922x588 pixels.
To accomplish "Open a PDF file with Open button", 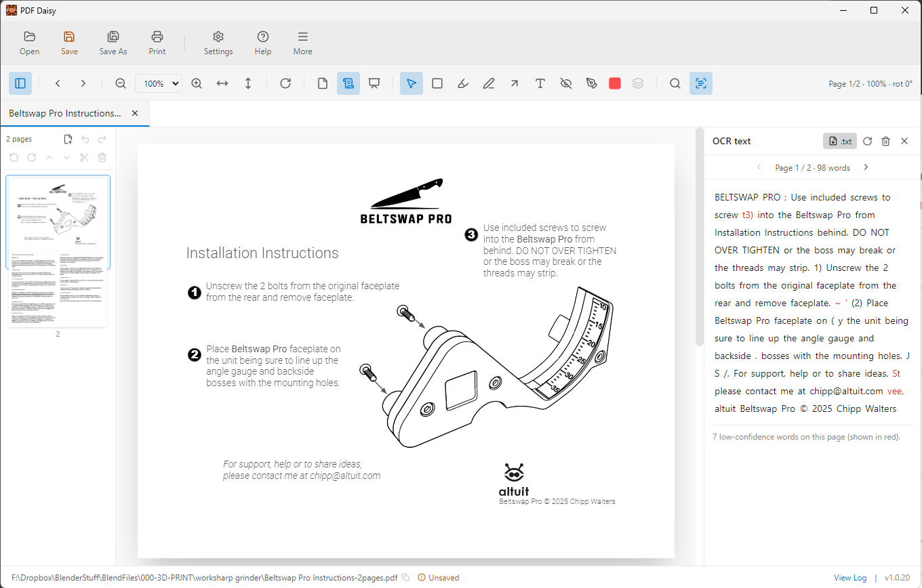I will click(x=29, y=43).
